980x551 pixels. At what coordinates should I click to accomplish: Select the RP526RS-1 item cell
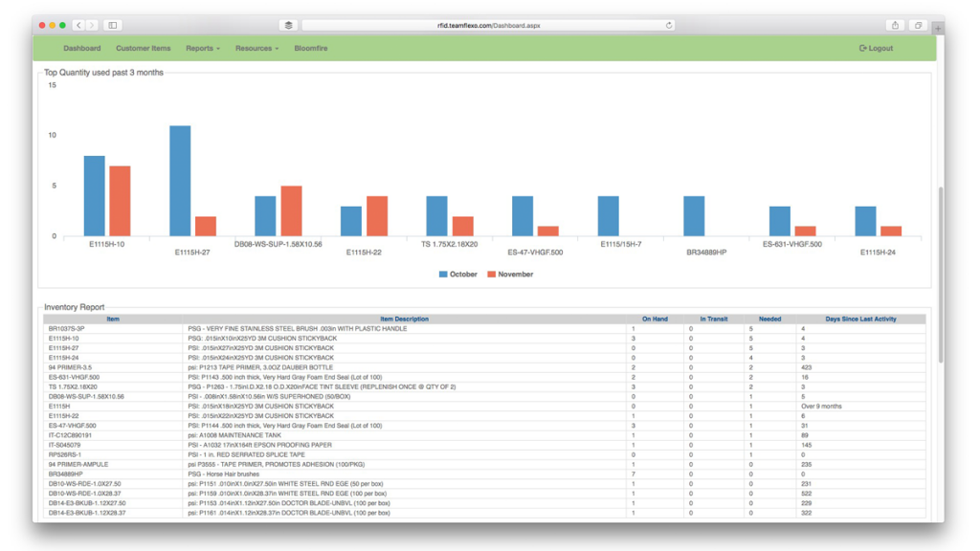113,454
